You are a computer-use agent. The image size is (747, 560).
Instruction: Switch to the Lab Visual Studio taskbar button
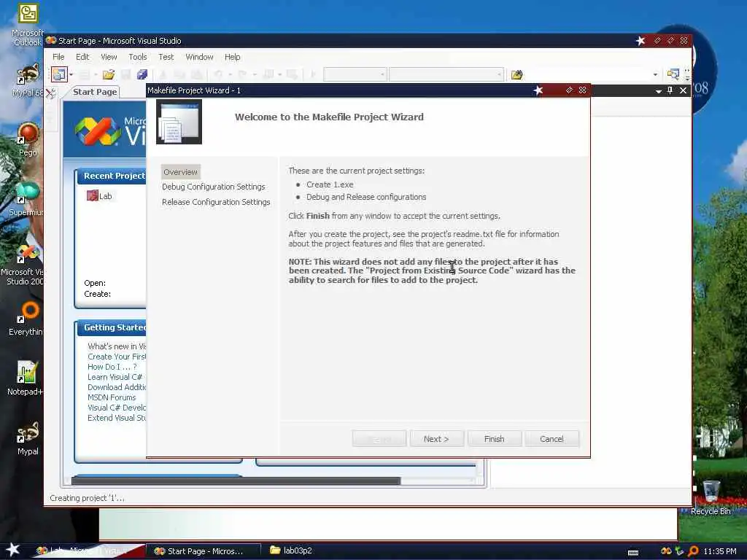coord(88,551)
